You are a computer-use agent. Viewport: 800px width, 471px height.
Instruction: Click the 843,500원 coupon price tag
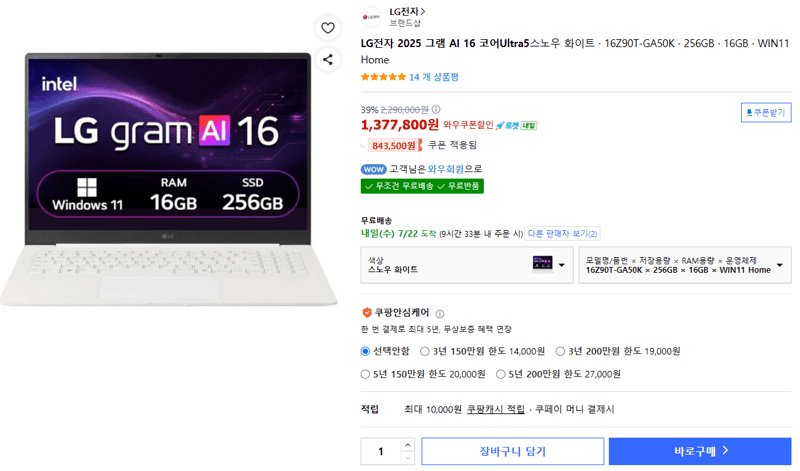[x=394, y=145]
